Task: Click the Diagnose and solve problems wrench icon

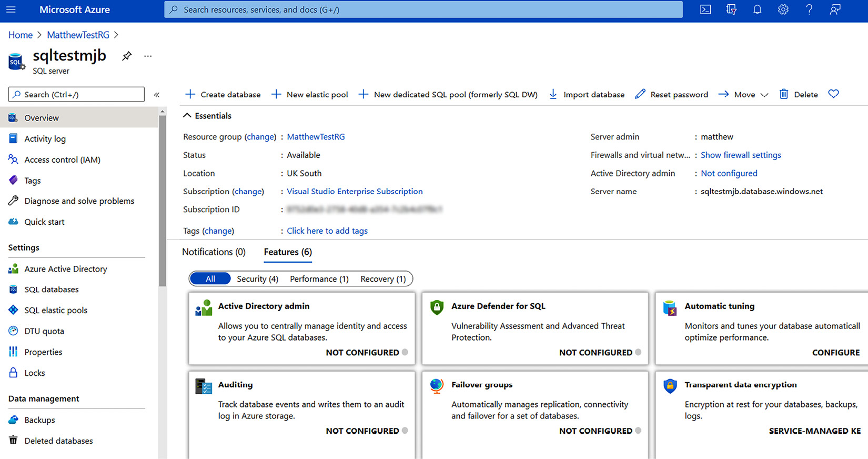Action: click(13, 201)
